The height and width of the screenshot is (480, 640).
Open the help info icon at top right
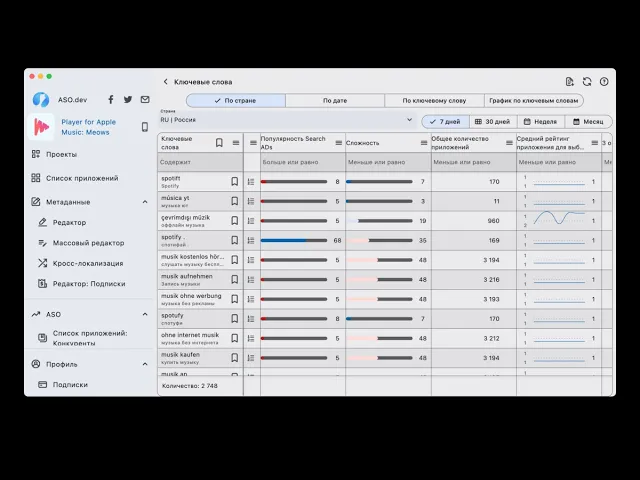coord(604,82)
